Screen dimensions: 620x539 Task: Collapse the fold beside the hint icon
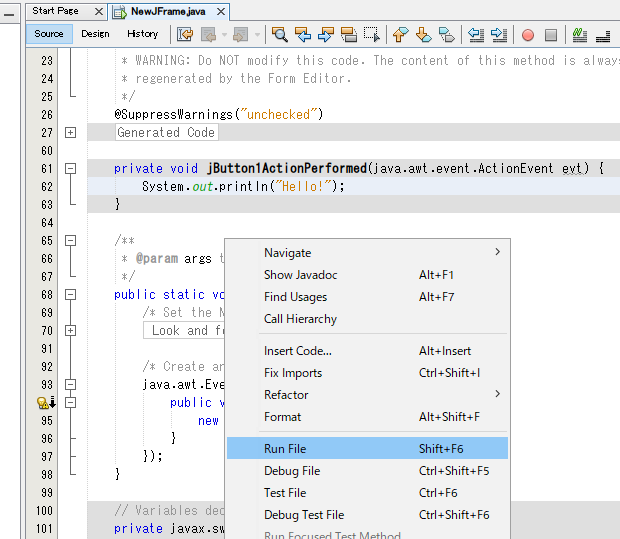click(x=70, y=402)
